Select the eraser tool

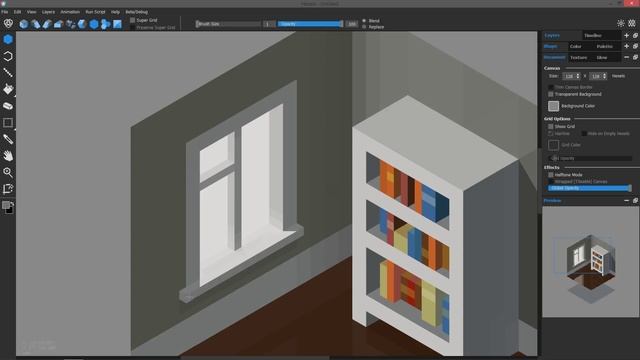point(8,106)
